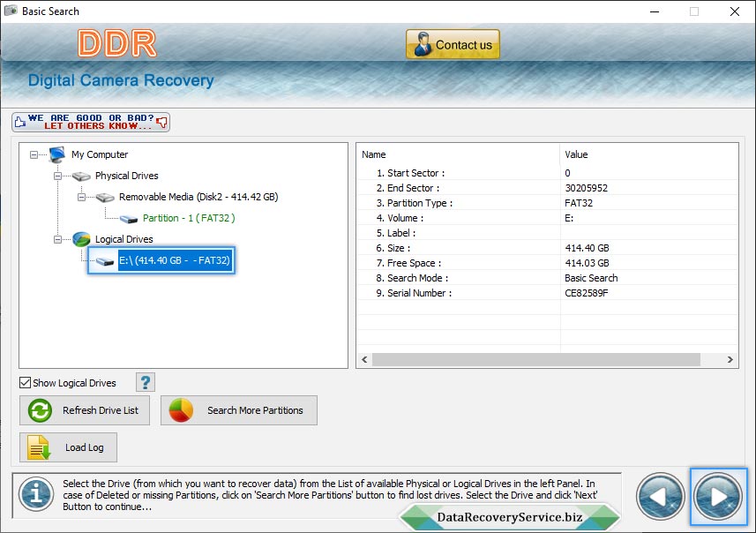The height and width of the screenshot is (533, 756).
Task: Click the horizontal scrollbar thumb in details
Action: tap(536, 359)
